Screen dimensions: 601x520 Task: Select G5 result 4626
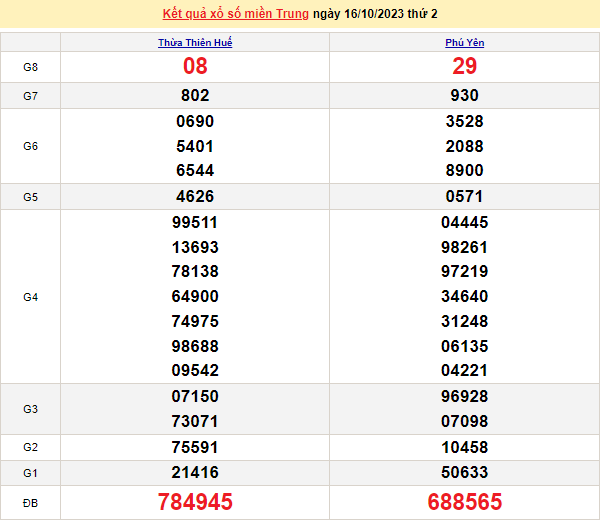(195, 197)
